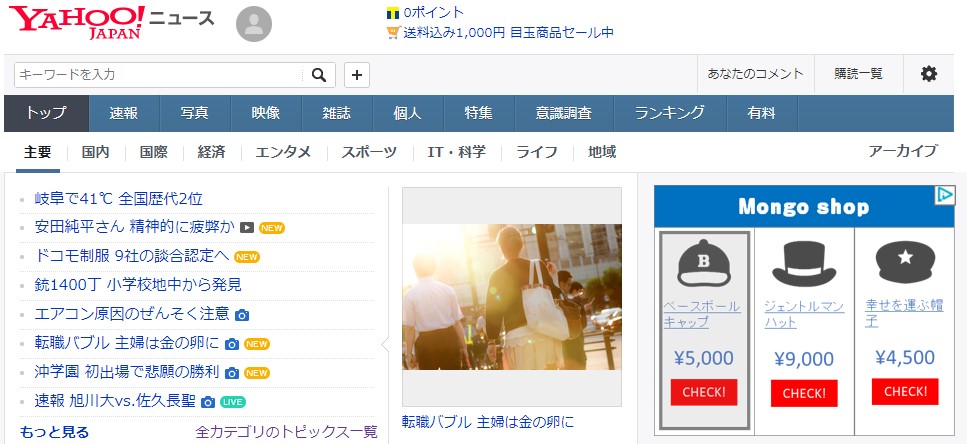Click the star cap hat icon
The image size is (967, 444).
(x=905, y=263)
